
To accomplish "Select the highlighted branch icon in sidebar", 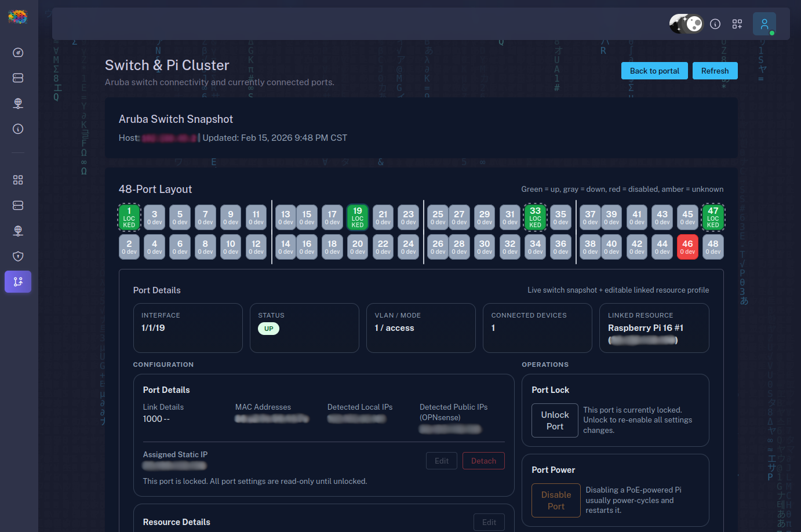I will (x=18, y=282).
